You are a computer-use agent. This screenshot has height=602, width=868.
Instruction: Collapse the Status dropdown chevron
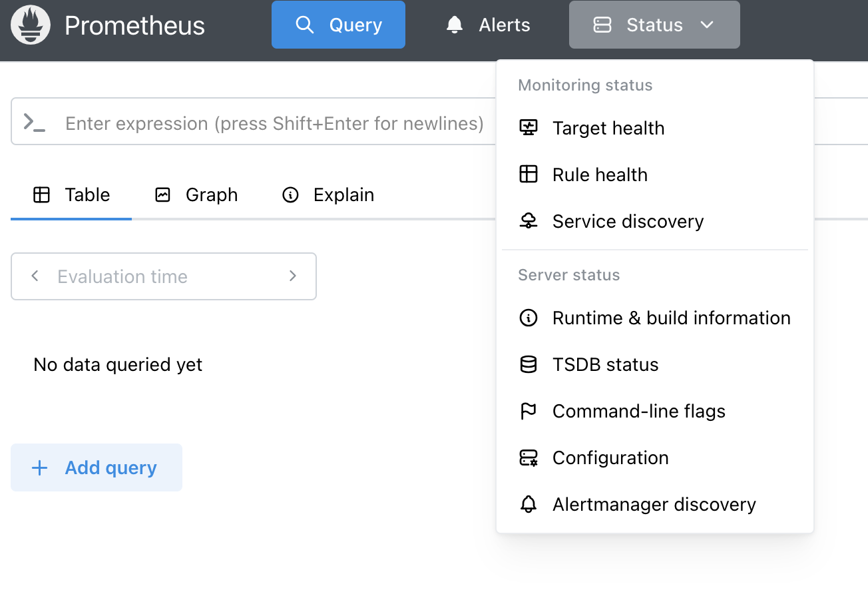pos(707,25)
